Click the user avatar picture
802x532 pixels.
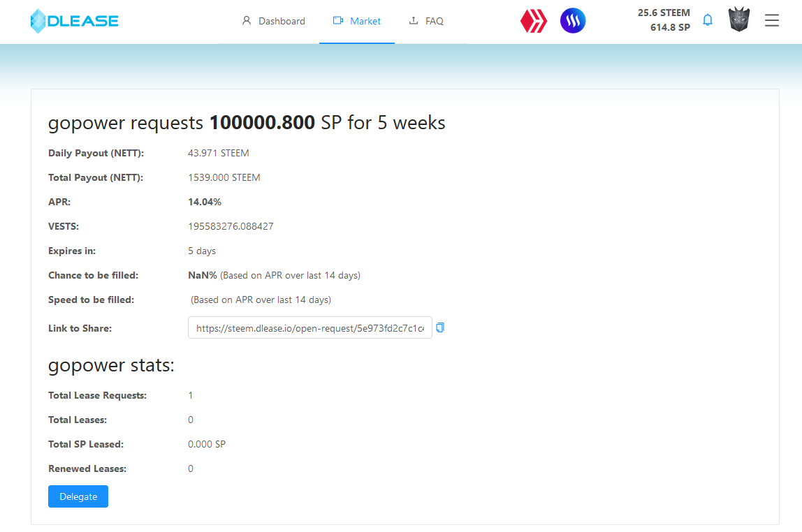[739, 20]
